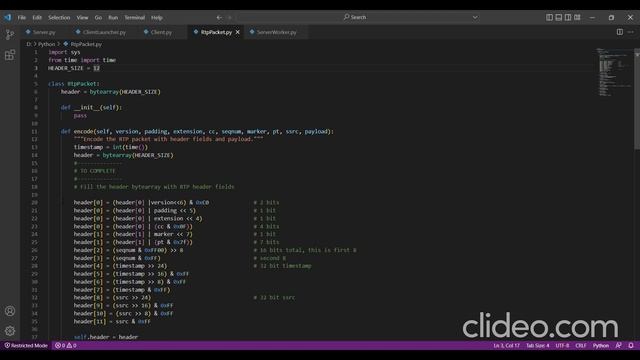The image size is (640, 360).
Task: Toggle secondary side bar layout icon
Action: click(568, 17)
